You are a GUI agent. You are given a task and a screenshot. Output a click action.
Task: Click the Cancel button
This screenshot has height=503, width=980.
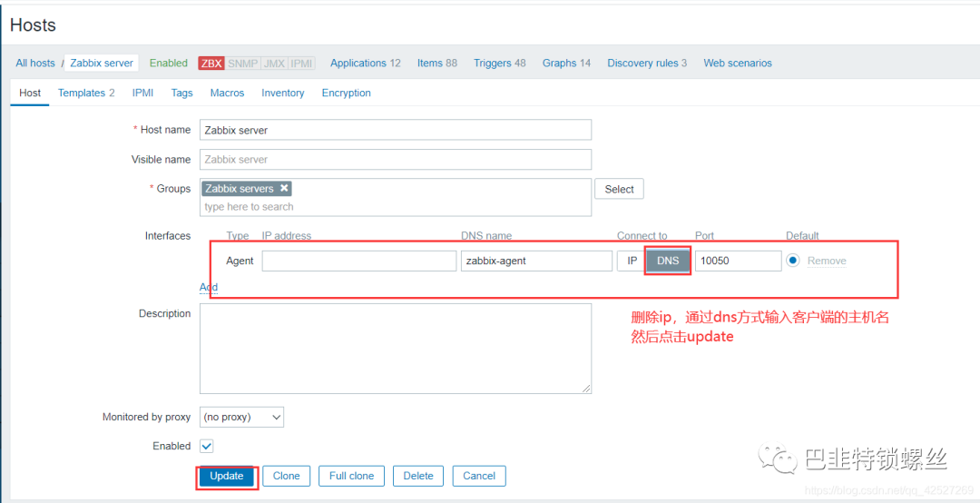(479, 476)
